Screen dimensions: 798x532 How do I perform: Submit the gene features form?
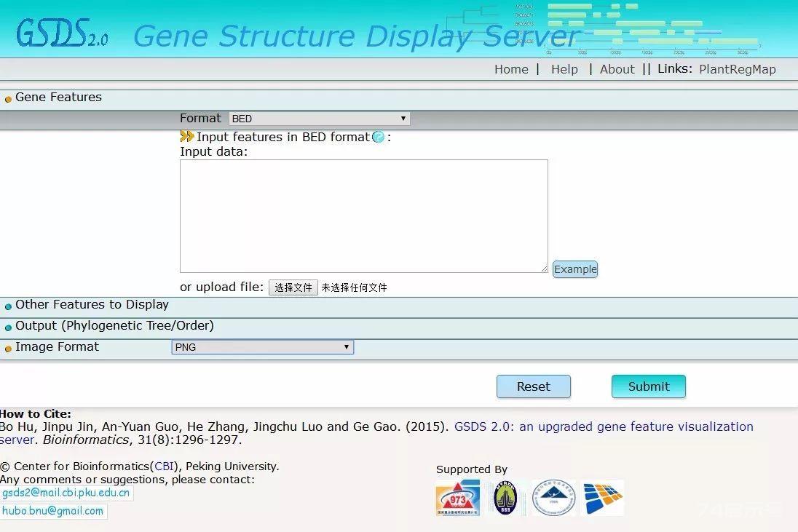[648, 386]
